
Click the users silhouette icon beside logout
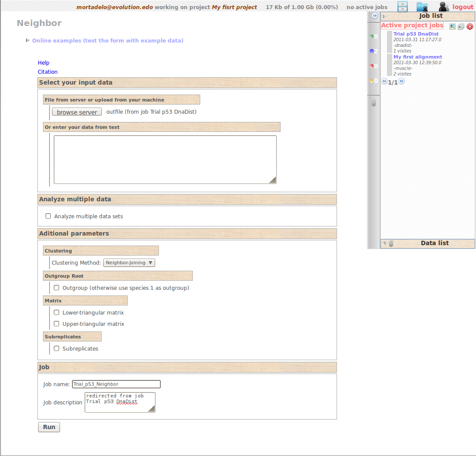tap(443, 7)
